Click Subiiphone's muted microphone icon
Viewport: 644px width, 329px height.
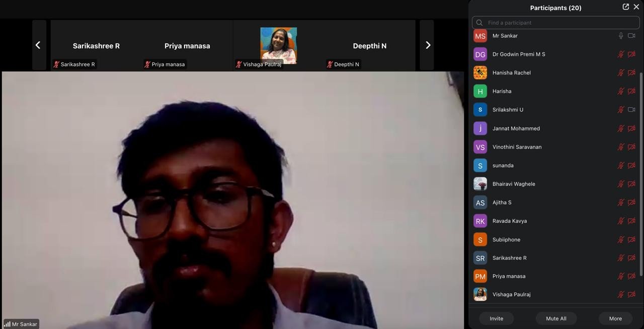point(621,239)
